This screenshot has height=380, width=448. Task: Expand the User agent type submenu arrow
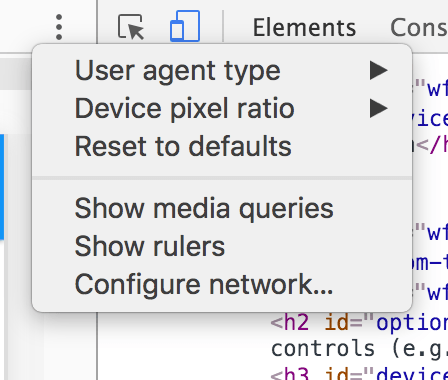click(379, 71)
